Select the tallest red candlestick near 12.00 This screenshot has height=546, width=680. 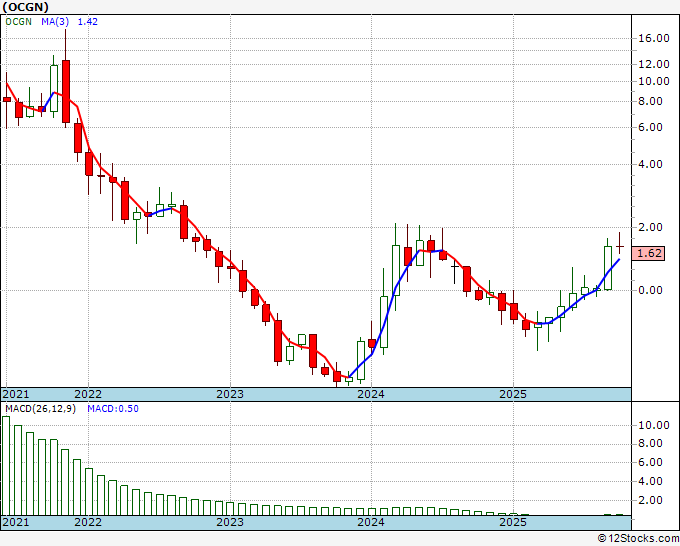[66, 92]
